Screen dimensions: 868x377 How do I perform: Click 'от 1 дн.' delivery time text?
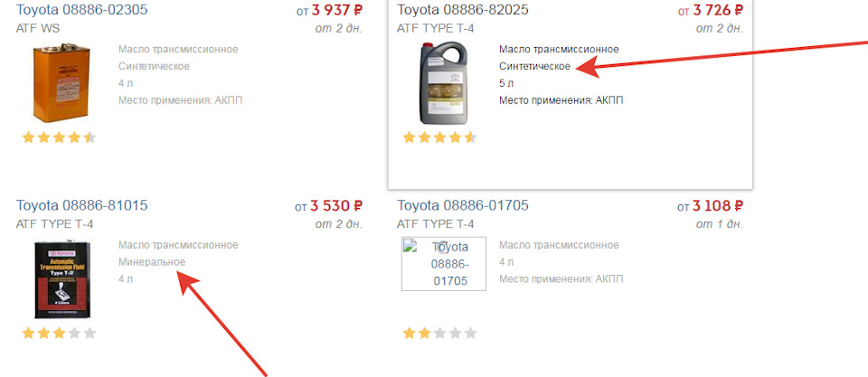tap(720, 224)
